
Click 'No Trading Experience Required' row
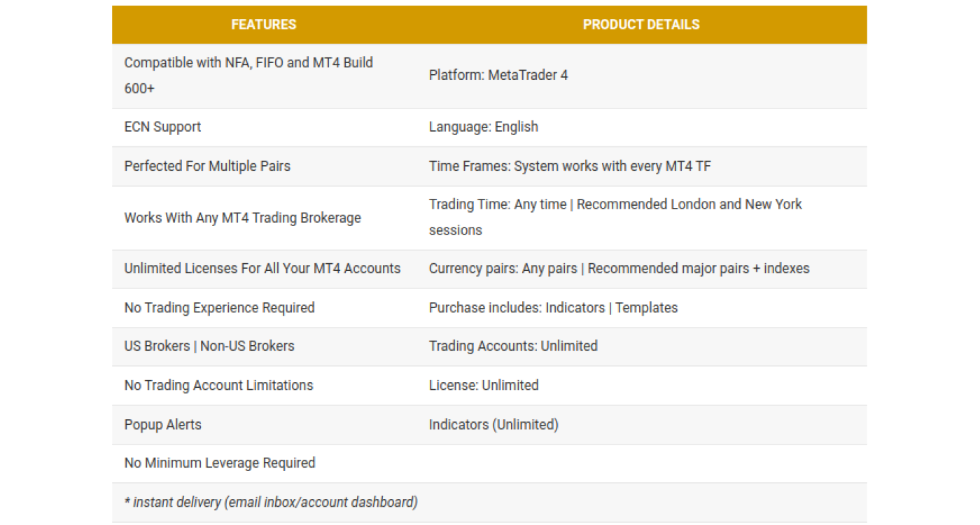point(219,307)
